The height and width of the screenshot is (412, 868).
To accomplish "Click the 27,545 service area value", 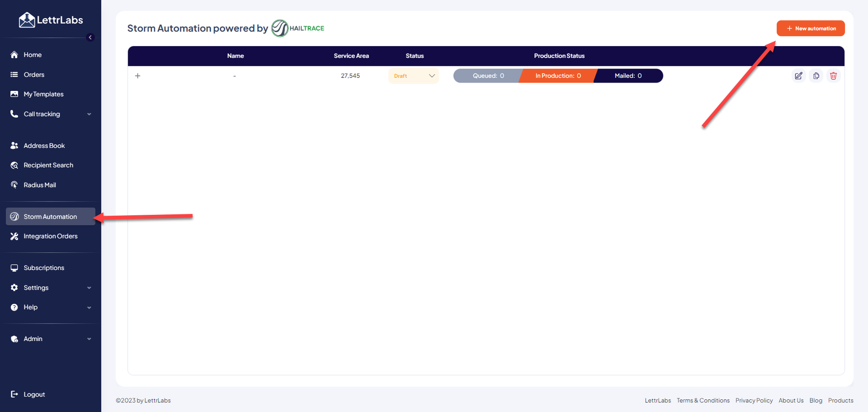I will coord(350,76).
